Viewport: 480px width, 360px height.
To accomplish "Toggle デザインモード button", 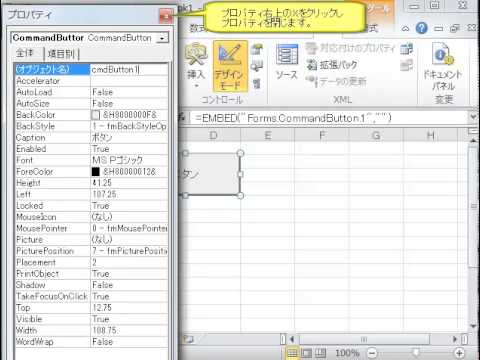I will click(230, 66).
